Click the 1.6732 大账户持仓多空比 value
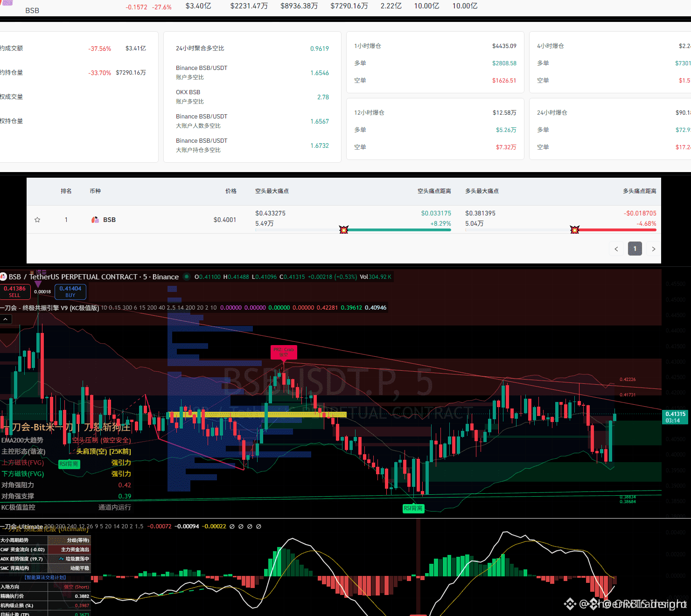Image resolution: width=691 pixels, height=616 pixels. 320,145
